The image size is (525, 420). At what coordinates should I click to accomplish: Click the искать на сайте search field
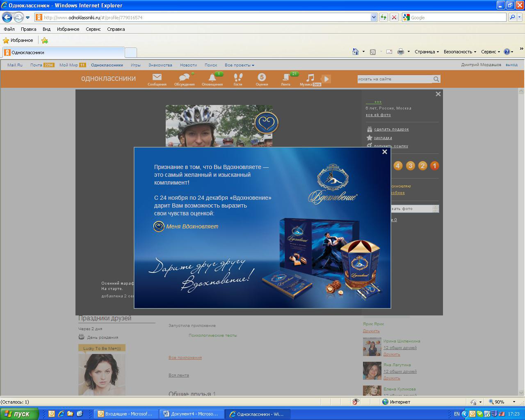click(395, 79)
